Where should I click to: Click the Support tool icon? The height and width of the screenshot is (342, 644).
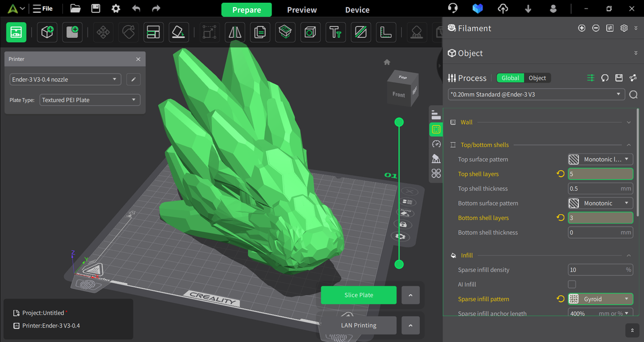416,32
